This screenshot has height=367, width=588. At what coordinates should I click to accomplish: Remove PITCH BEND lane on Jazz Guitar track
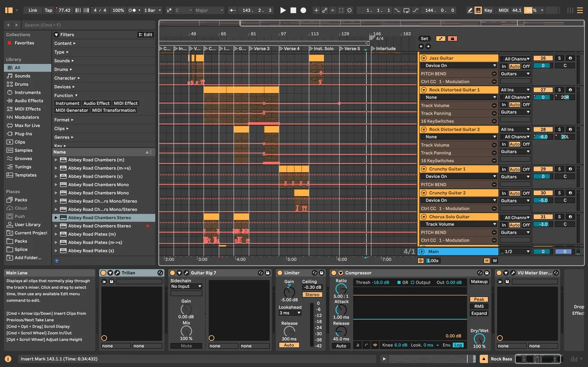[494, 74]
